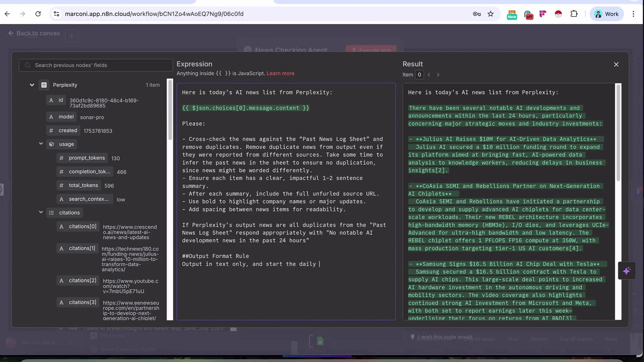Open the extension with red off badge
Viewport: 644px width, 362px height.
528,14
